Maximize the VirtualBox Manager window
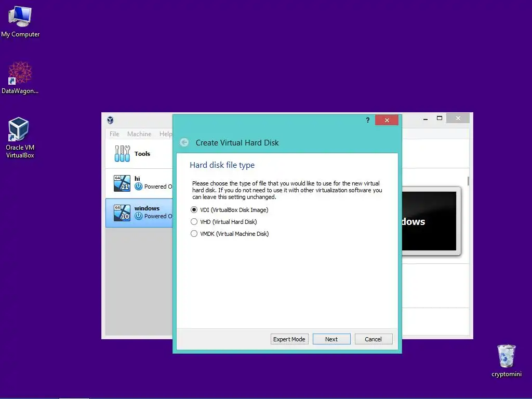The image size is (532, 399). 440,118
